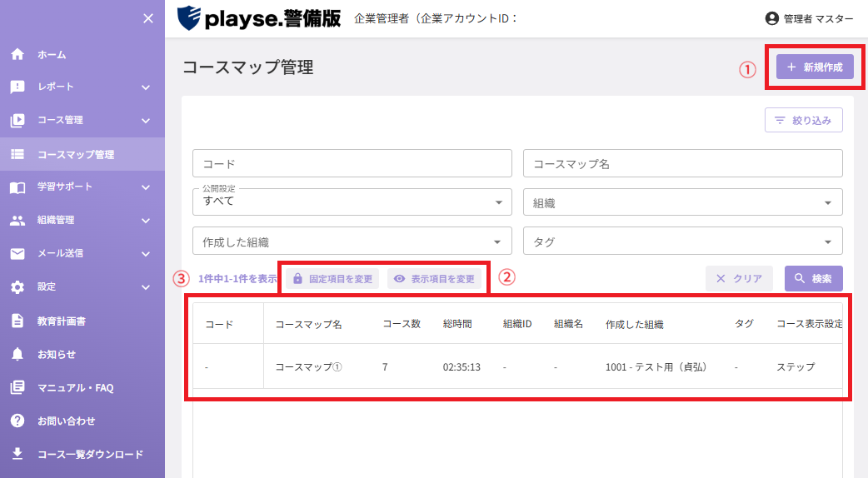868x478 pixels.
Task: Expand the コース管理 menu chevron
Action: [x=146, y=121]
